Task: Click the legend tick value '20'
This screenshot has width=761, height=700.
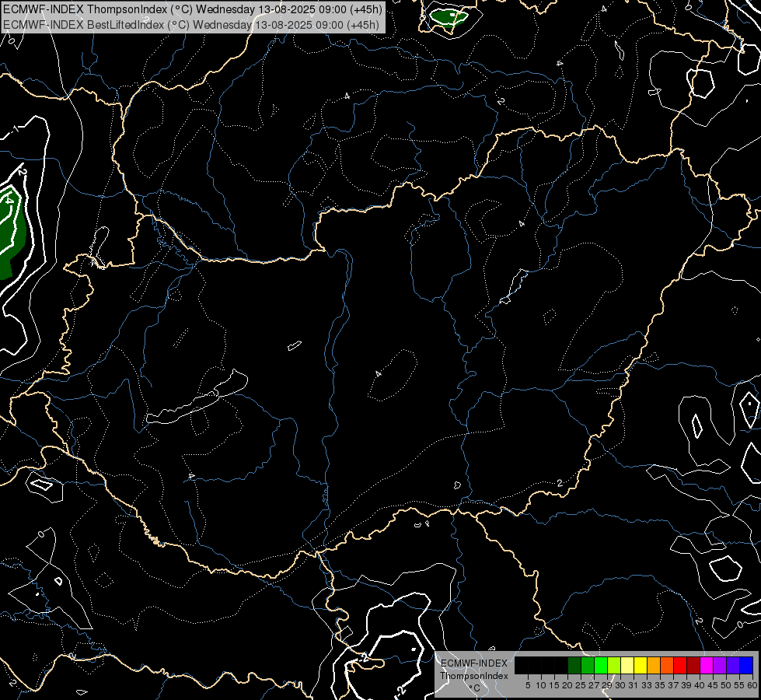Action: click(567, 685)
